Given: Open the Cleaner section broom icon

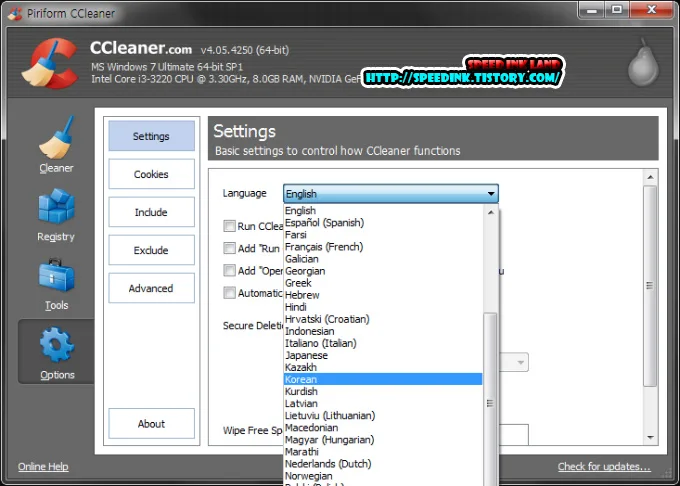Looking at the screenshot, I should 56,137.
